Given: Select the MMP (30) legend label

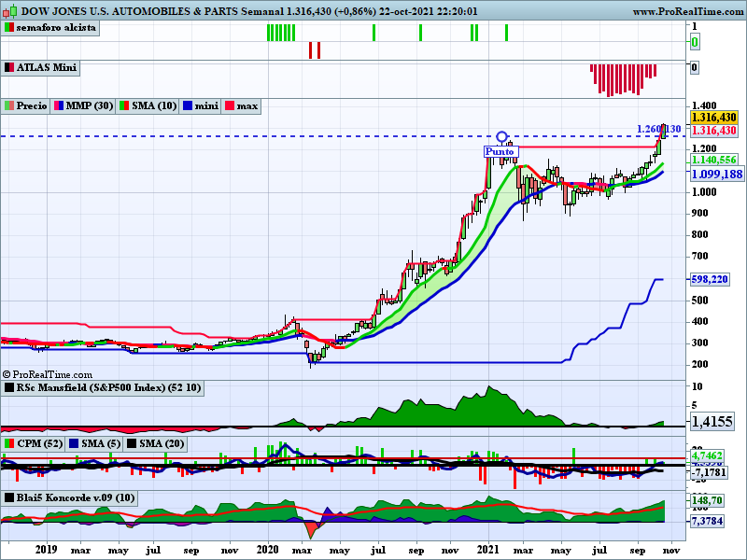Looking at the screenshot, I should tap(83, 105).
